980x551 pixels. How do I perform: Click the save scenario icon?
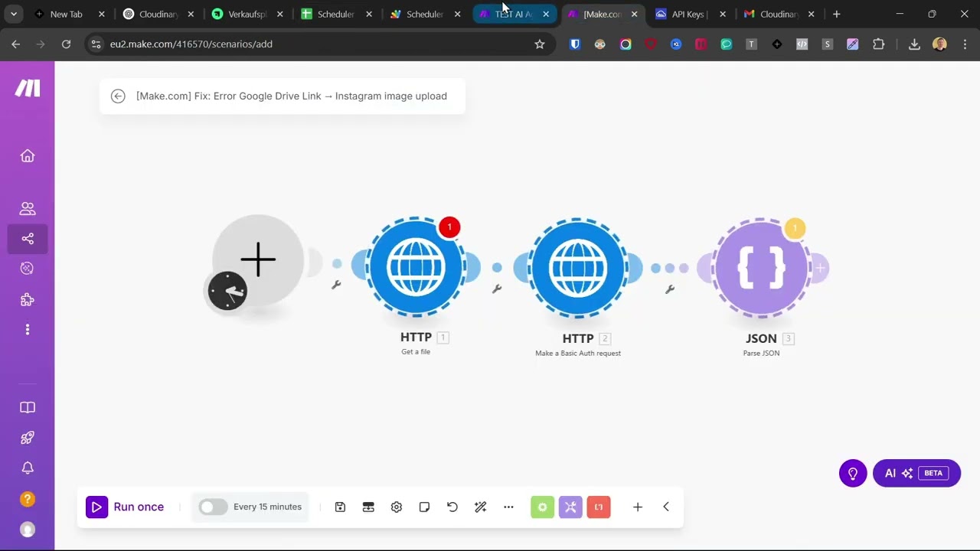click(340, 507)
